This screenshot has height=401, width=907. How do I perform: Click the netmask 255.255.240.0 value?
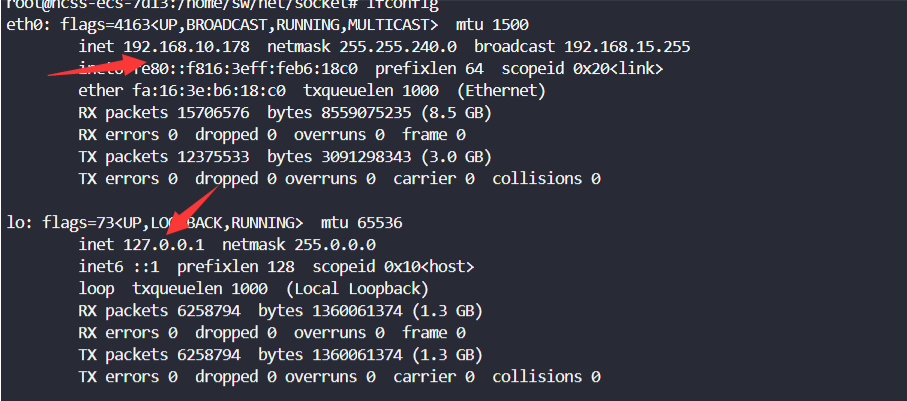[x=398, y=47]
